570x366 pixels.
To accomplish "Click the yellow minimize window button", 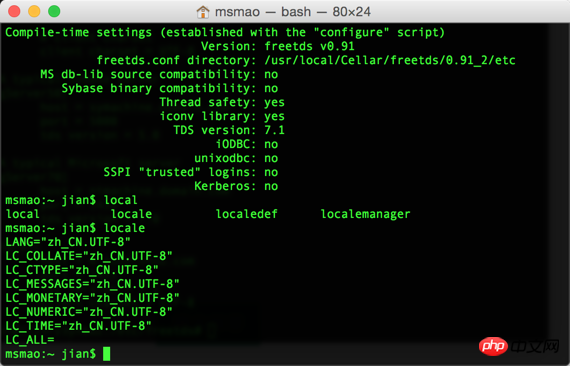I will point(34,11).
